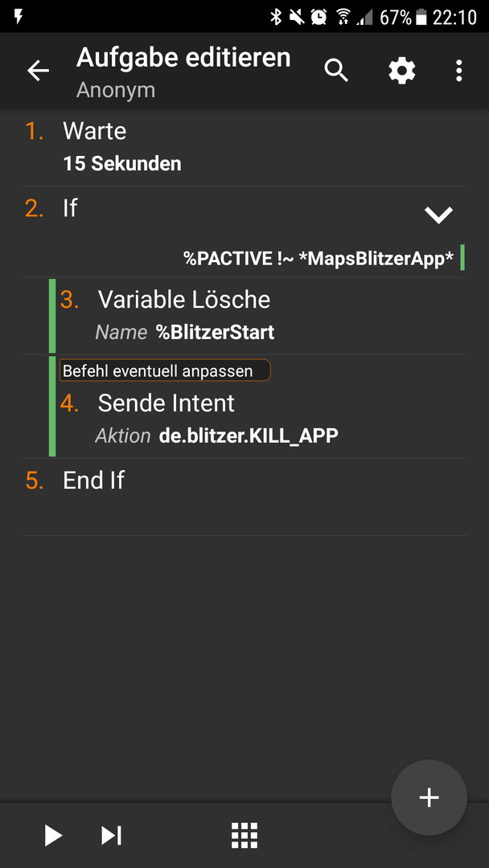Step through task with skip-next icon

point(111,835)
